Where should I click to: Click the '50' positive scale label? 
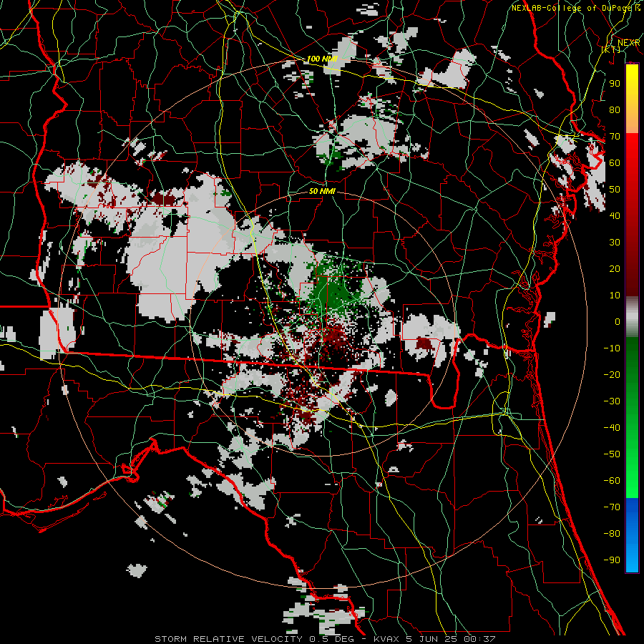click(615, 190)
